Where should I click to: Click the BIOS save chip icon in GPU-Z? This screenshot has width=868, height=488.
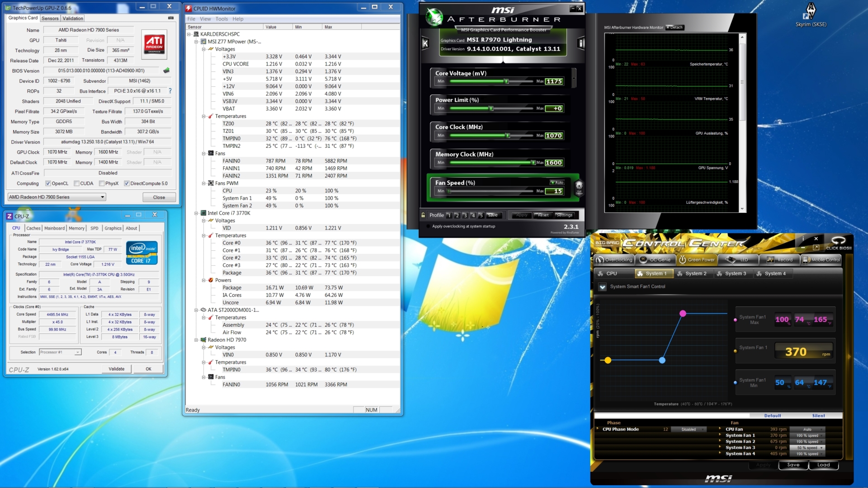(166, 70)
